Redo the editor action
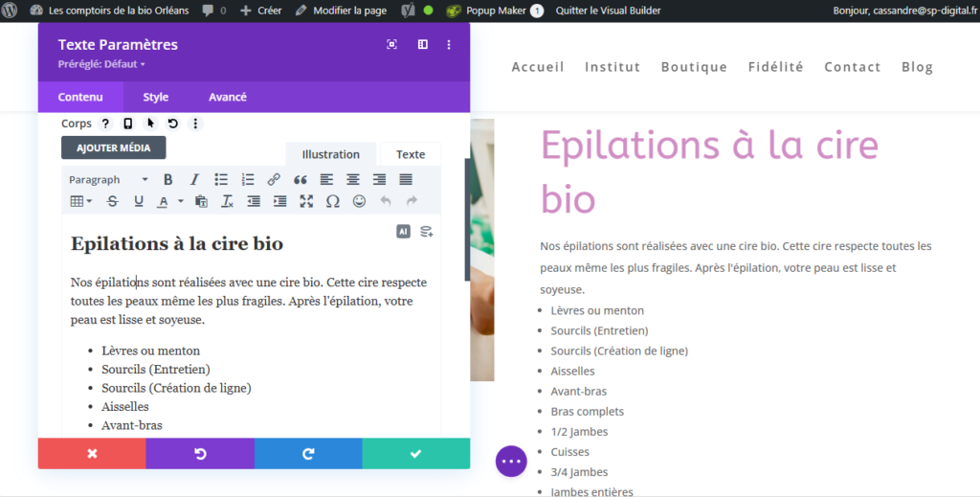The width and height of the screenshot is (980, 497). [412, 201]
